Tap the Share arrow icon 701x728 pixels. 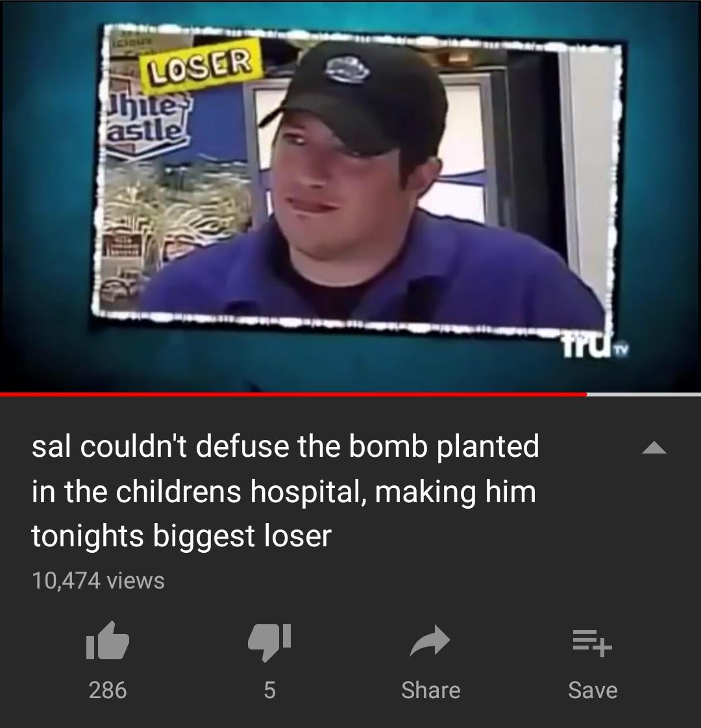pos(430,641)
